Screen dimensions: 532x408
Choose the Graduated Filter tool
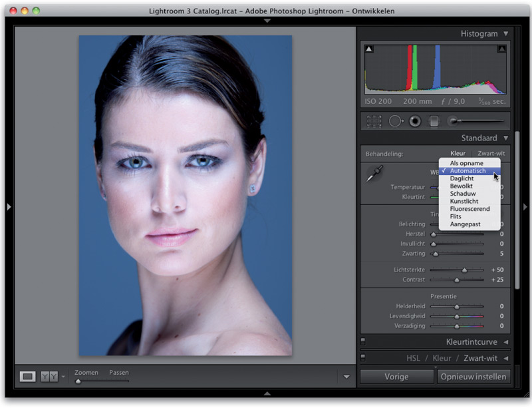click(434, 121)
